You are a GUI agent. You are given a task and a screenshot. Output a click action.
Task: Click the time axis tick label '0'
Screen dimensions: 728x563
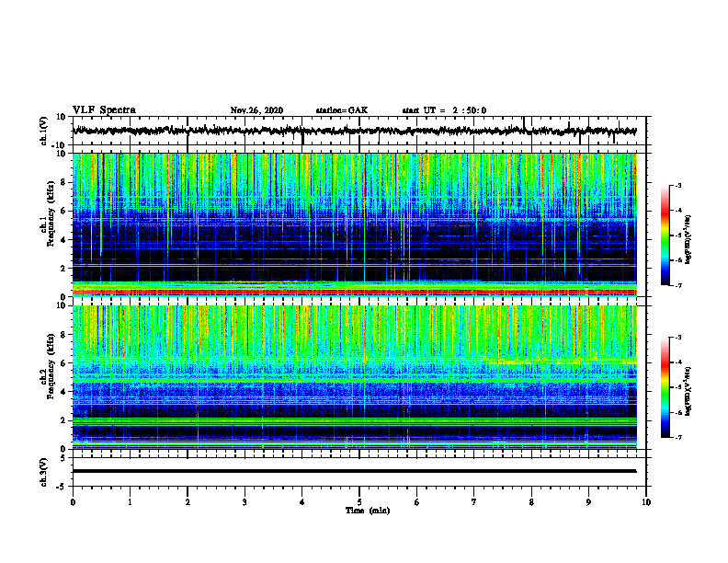[73, 502]
